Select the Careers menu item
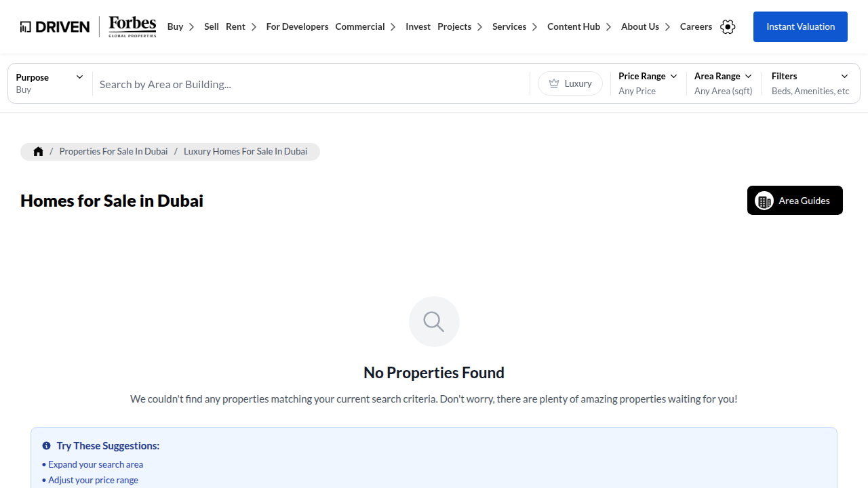Viewport: 868px width, 488px height. tap(696, 26)
